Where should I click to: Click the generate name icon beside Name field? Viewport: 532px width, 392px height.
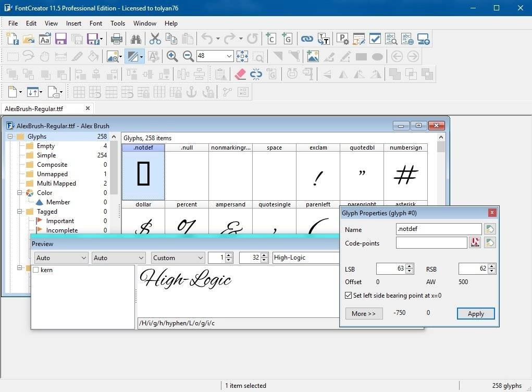pos(490,229)
